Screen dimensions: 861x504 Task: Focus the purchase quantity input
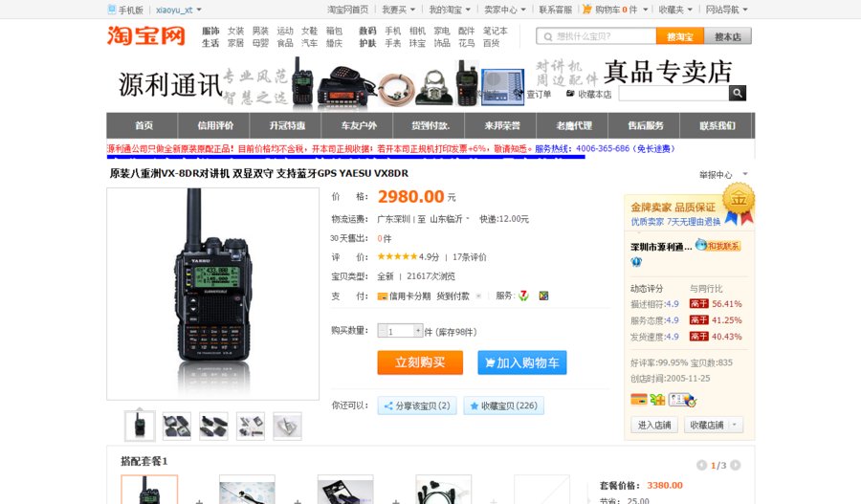click(x=400, y=331)
